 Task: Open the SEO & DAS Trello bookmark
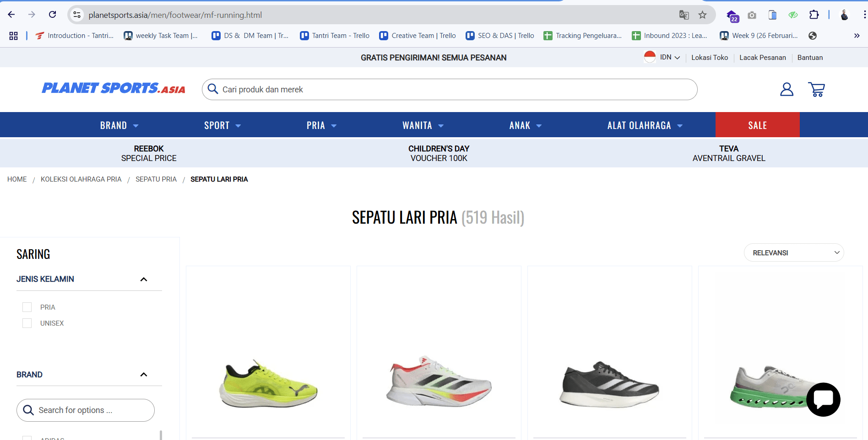500,36
